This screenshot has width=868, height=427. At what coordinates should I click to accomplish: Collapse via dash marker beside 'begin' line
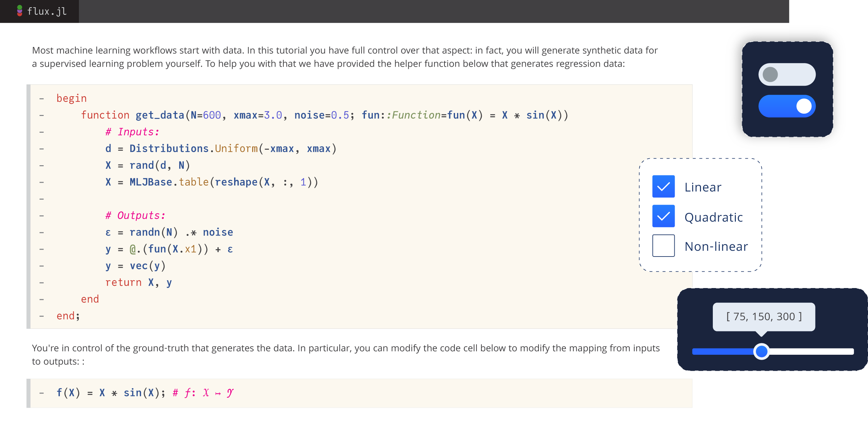(x=41, y=99)
